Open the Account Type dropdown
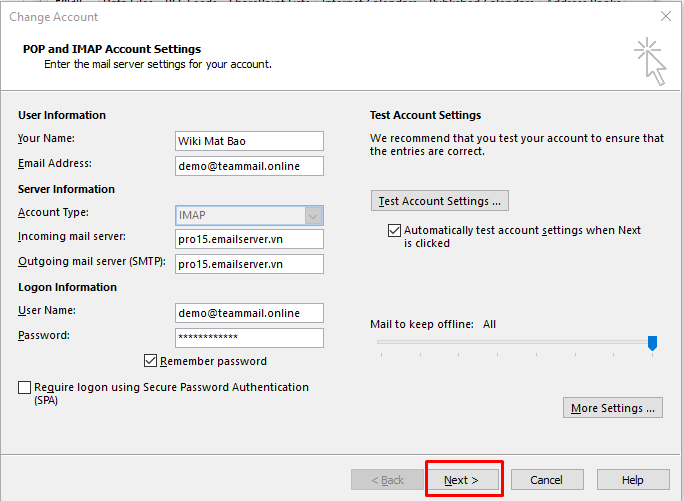Viewport: 684px width, 501px height. (313, 215)
